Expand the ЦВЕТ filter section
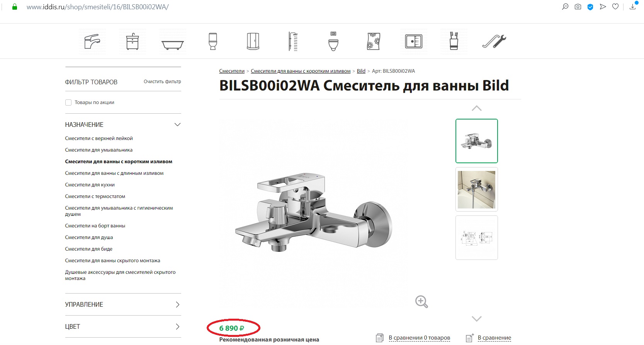Viewport: 644px width, 345px height. coord(178,327)
